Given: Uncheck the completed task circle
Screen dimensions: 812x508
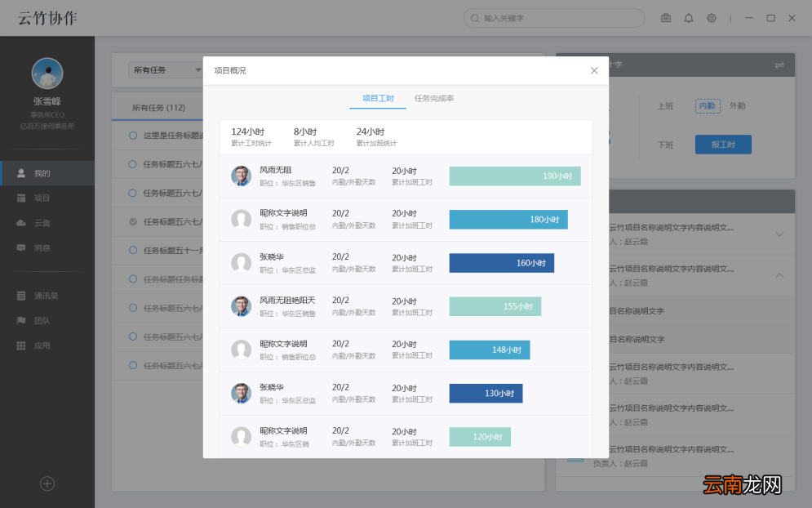Looking at the screenshot, I should click(133, 222).
